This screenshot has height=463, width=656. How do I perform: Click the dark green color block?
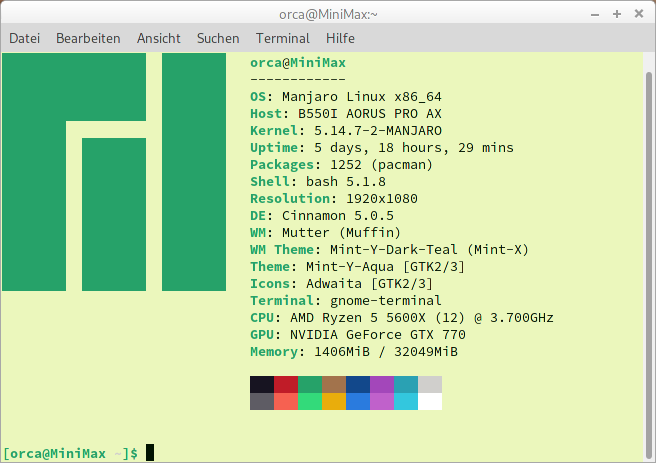pos(310,384)
